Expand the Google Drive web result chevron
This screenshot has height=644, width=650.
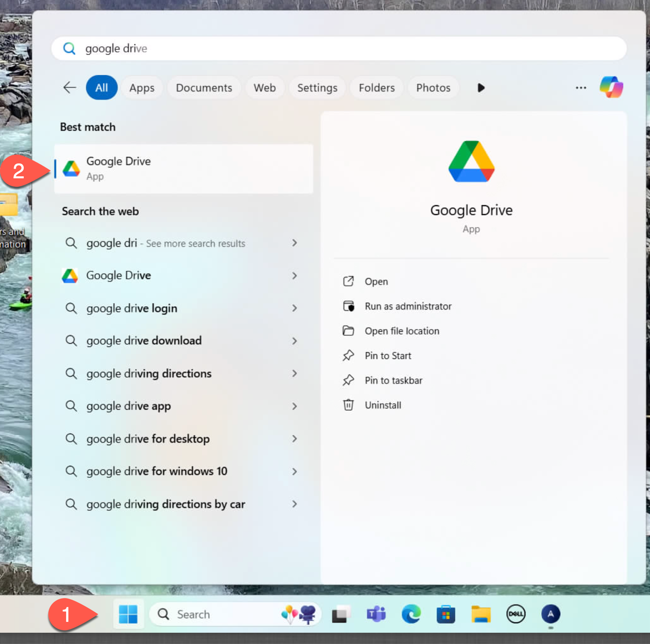[x=295, y=276]
